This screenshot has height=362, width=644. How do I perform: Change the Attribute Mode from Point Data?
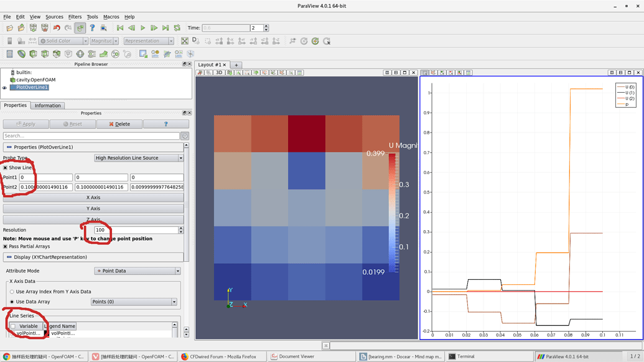(137, 271)
